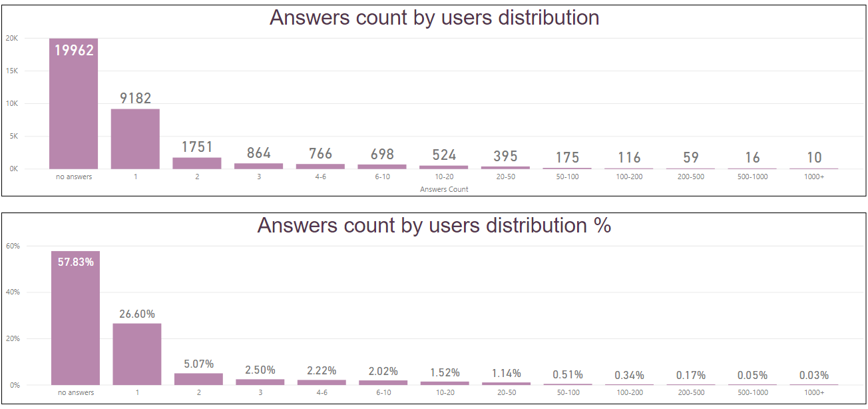Click the 2.50% data label
The height and width of the screenshot is (409, 868).
click(260, 370)
